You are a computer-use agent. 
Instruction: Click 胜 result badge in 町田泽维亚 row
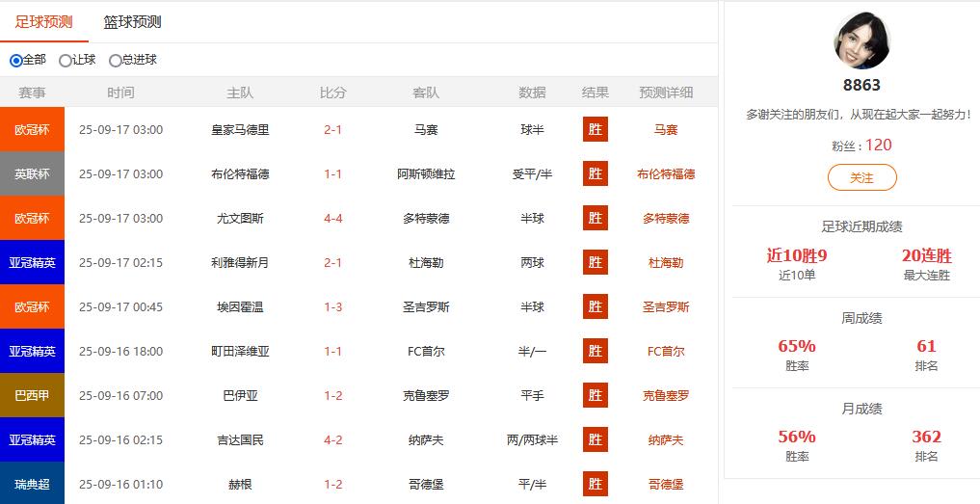[595, 352]
